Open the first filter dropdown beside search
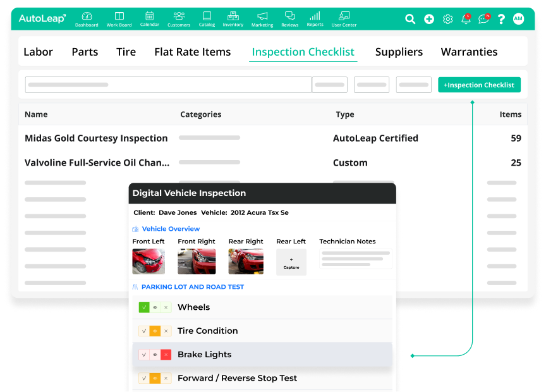 coord(330,85)
